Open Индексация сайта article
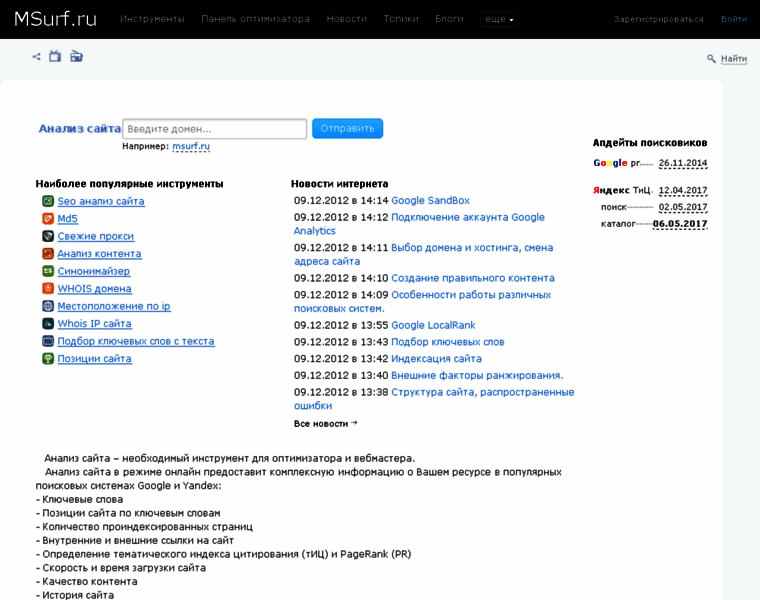Screen dimensions: 760x600 click(436, 359)
